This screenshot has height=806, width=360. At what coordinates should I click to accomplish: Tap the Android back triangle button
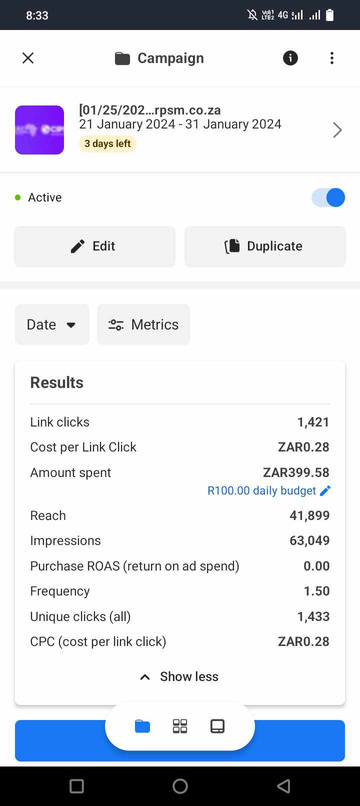[x=283, y=786]
